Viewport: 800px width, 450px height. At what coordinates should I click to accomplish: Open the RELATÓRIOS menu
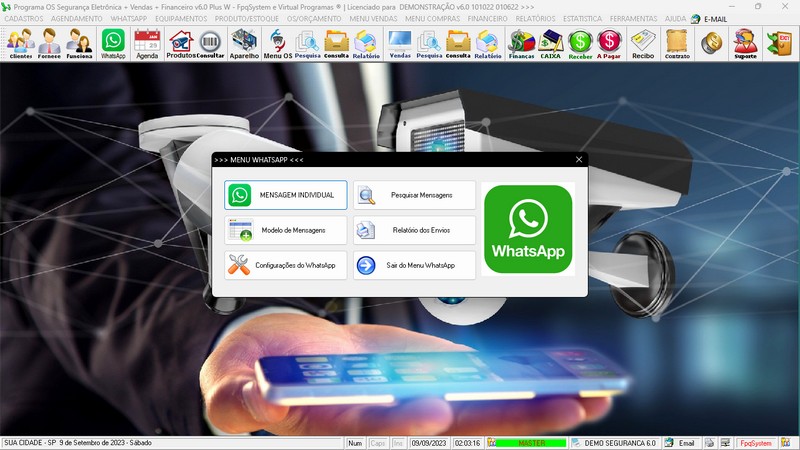pyautogui.click(x=535, y=19)
